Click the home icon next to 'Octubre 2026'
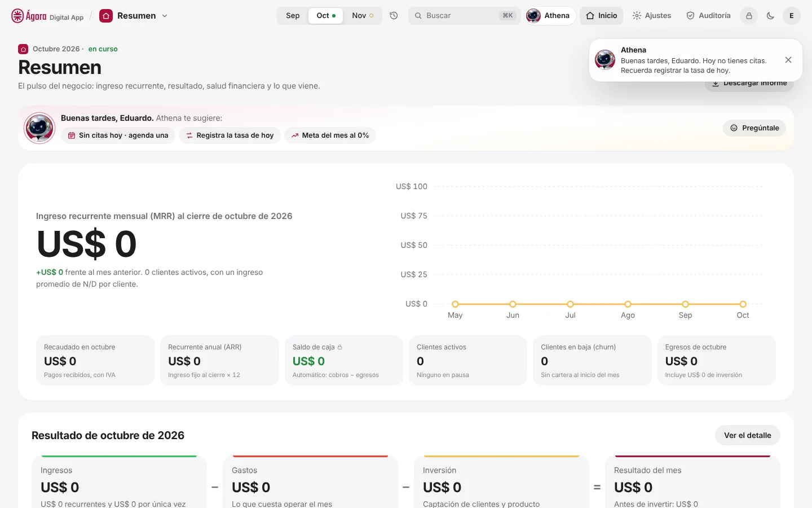812x508 pixels. pos(23,49)
